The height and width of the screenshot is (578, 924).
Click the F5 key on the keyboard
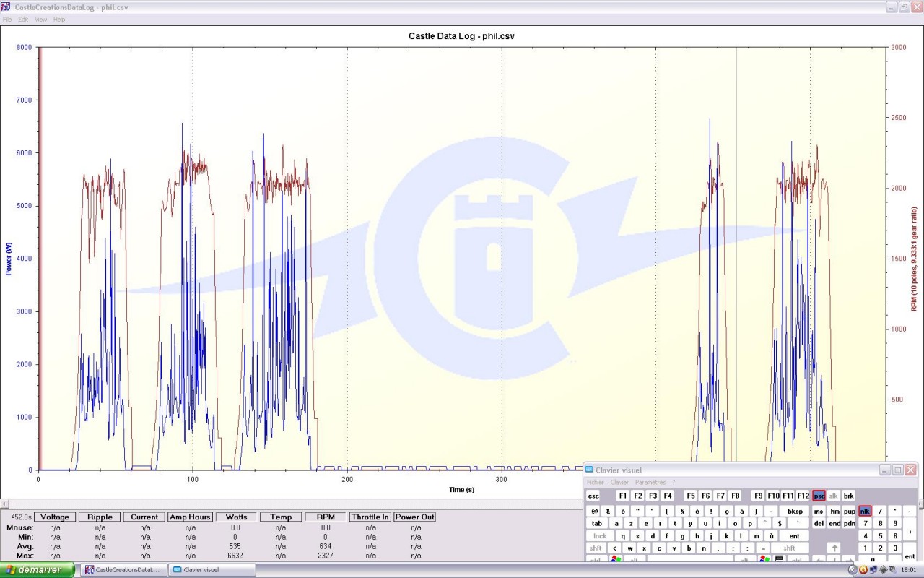point(690,496)
